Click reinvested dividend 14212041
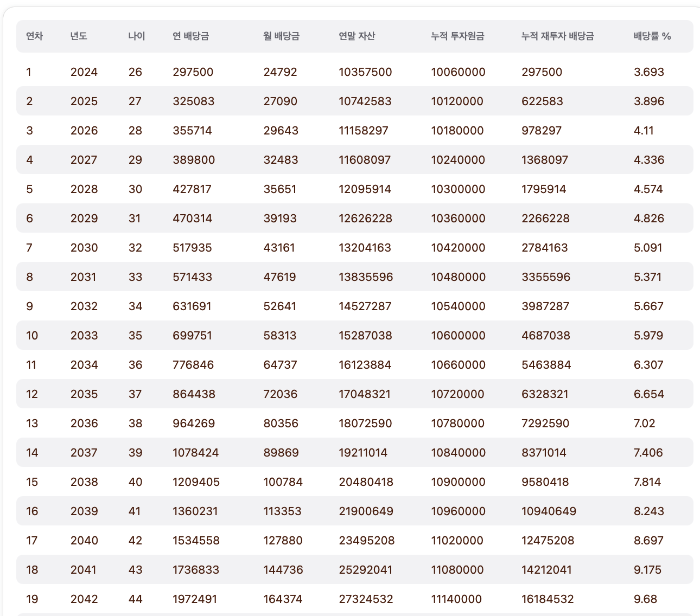 click(x=547, y=570)
